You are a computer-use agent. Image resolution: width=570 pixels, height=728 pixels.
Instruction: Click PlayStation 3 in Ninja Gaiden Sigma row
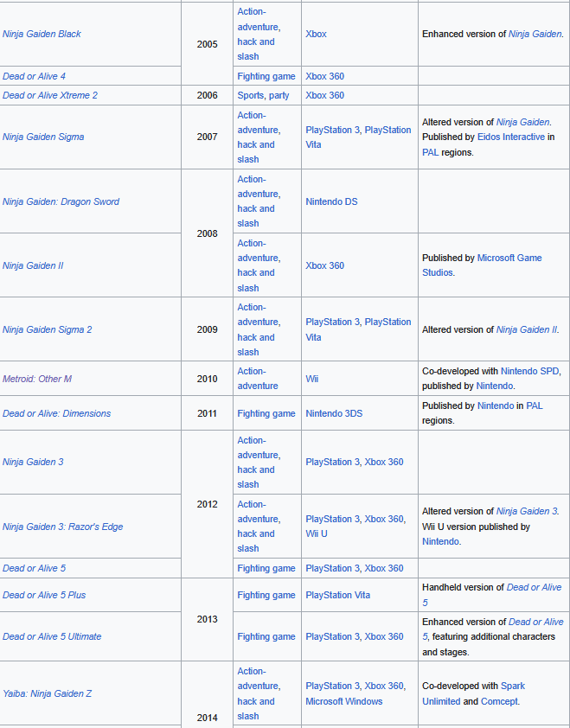coord(332,130)
